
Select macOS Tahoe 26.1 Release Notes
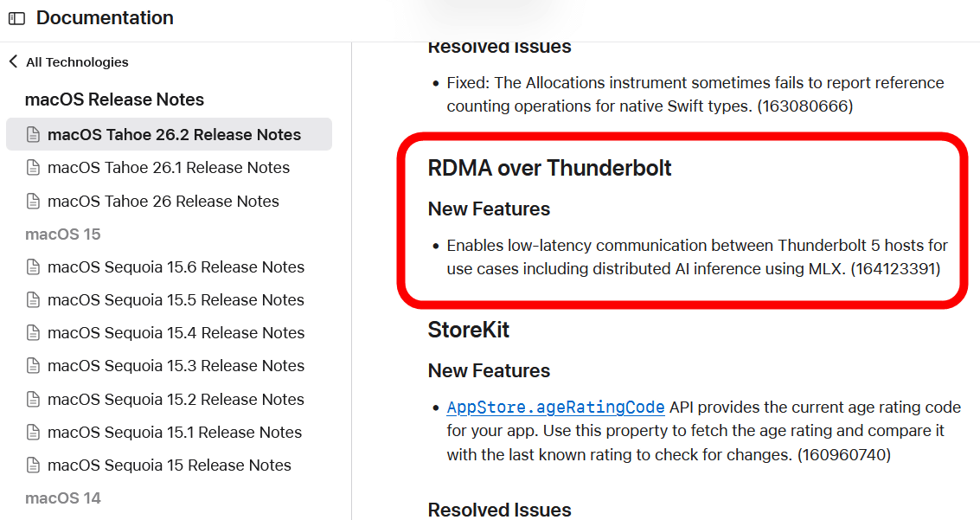pyautogui.click(x=169, y=168)
